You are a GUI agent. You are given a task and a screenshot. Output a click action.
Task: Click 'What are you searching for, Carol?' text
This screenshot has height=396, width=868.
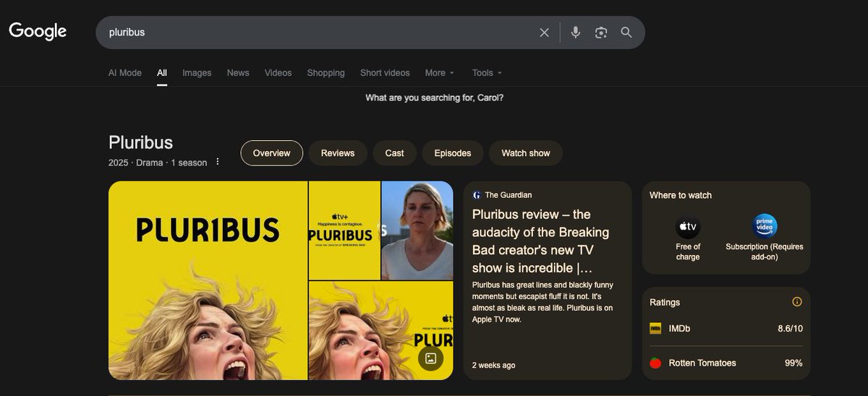(x=435, y=98)
